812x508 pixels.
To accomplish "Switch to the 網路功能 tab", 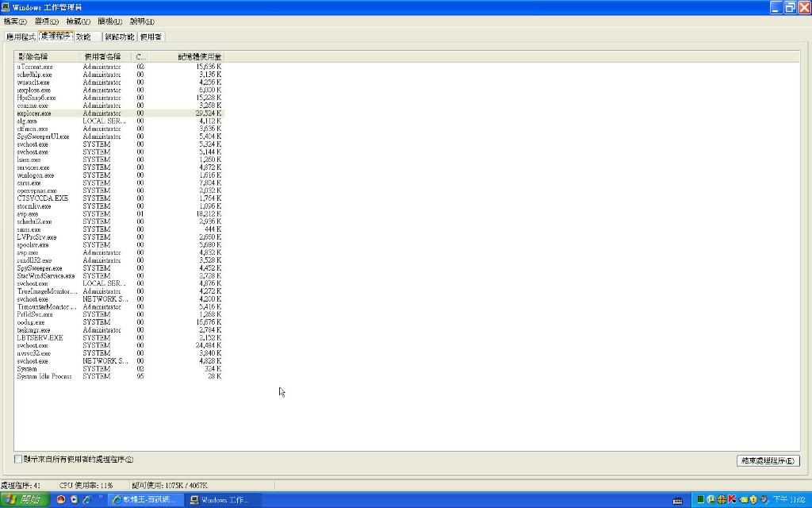I will click(120, 37).
